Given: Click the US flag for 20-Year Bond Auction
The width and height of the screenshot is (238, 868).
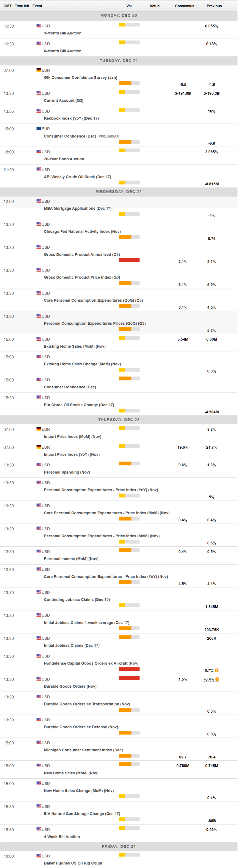Looking at the screenshot, I should coord(39,152).
